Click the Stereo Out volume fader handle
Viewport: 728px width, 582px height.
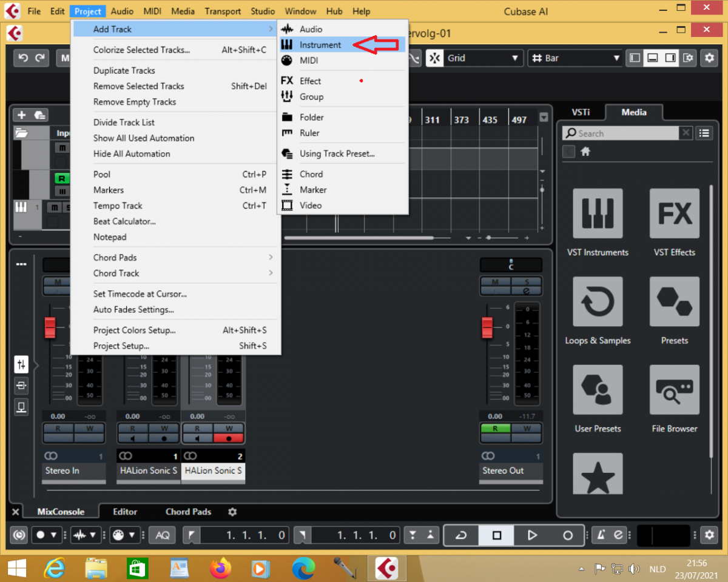tap(487, 327)
